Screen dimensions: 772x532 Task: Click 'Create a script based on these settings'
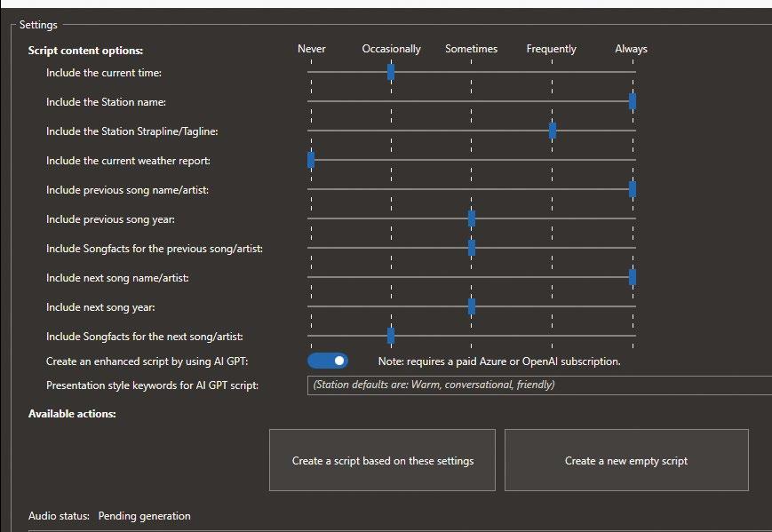(x=382, y=460)
